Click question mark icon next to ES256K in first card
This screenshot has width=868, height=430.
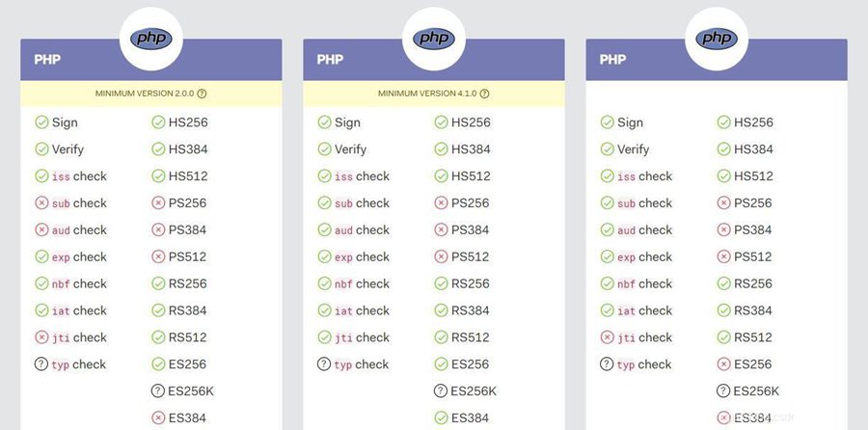tap(158, 391)
